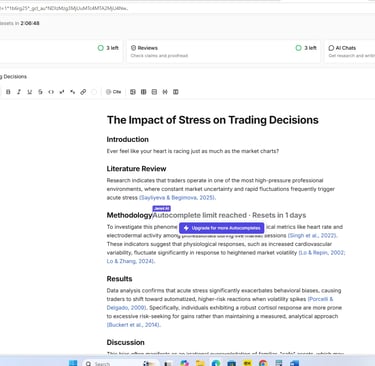Image resolution: width=375 pixels, height=366 pixels.
Task: Click the Methodology heading
Action: (x=129, y=215)
